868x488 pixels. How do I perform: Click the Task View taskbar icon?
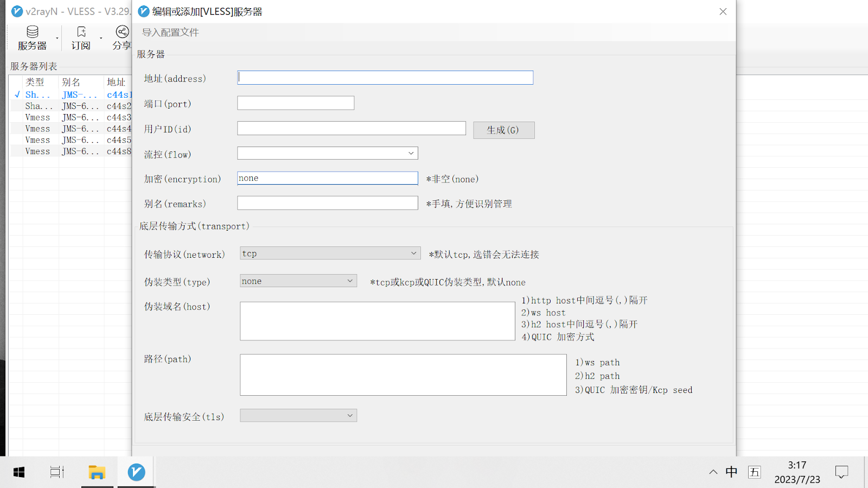click(57, 472)
